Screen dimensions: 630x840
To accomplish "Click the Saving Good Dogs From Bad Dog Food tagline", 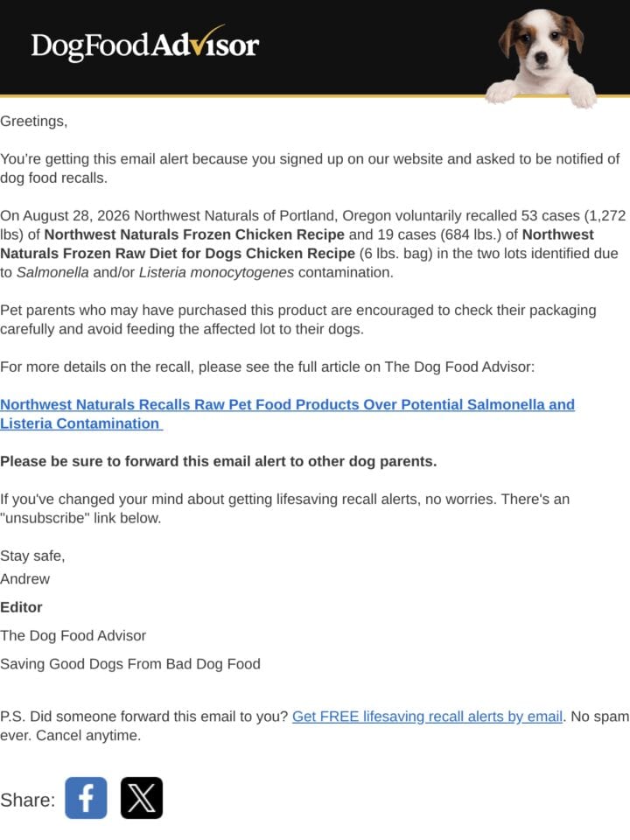I will pyautogui.click(x=130, y=664).
